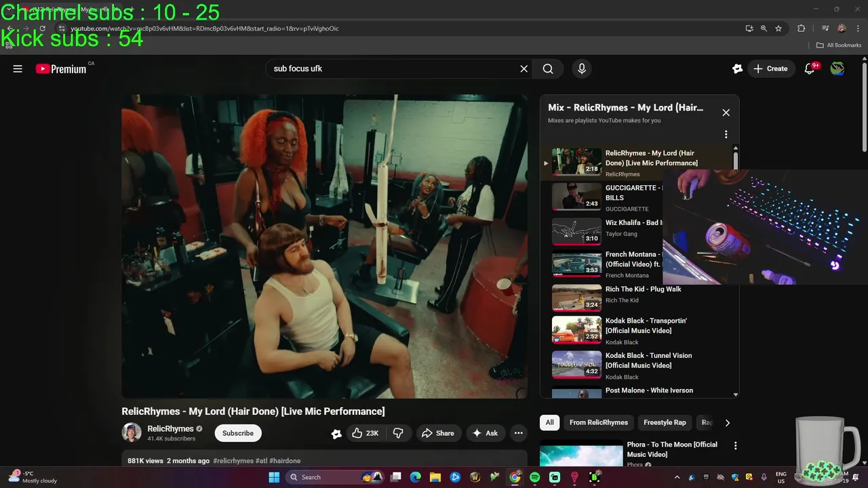Play Wiz Khalifa thumbnail in Mix
This screenshot has width=868, height=488.
[x=576, y=231]
